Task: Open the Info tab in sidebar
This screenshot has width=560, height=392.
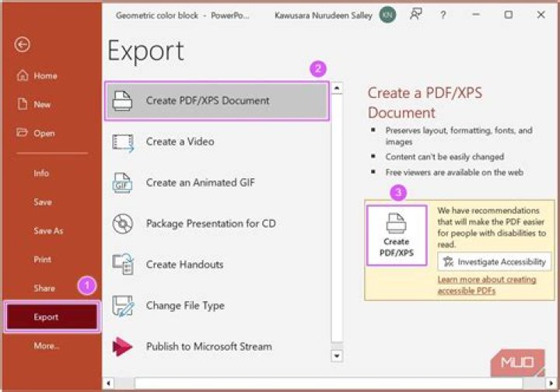Action: [x=41, y=173]
